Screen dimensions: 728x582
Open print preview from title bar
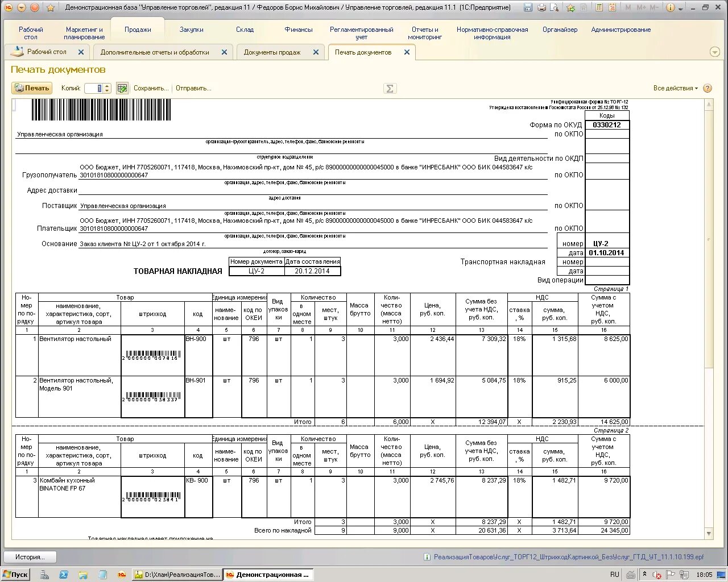click(554, 7)
